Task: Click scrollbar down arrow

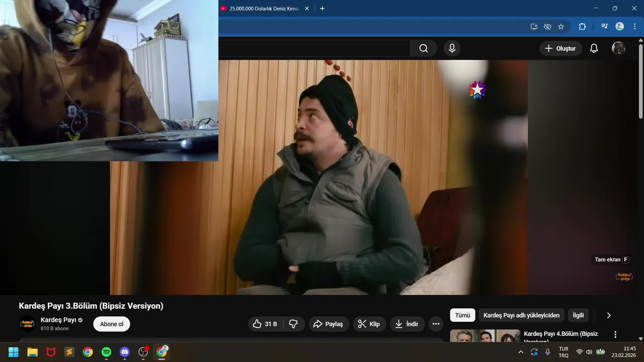Action: point(640,338)
